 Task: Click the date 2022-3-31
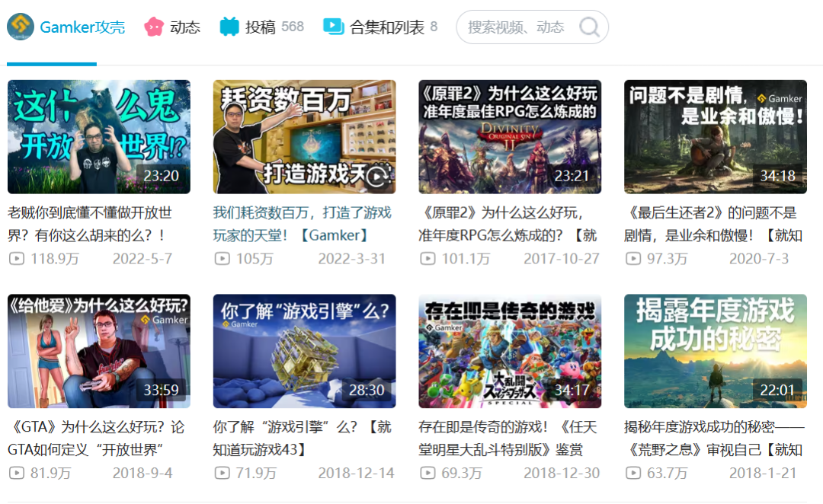pyautogui.click(x=351, y=259)
